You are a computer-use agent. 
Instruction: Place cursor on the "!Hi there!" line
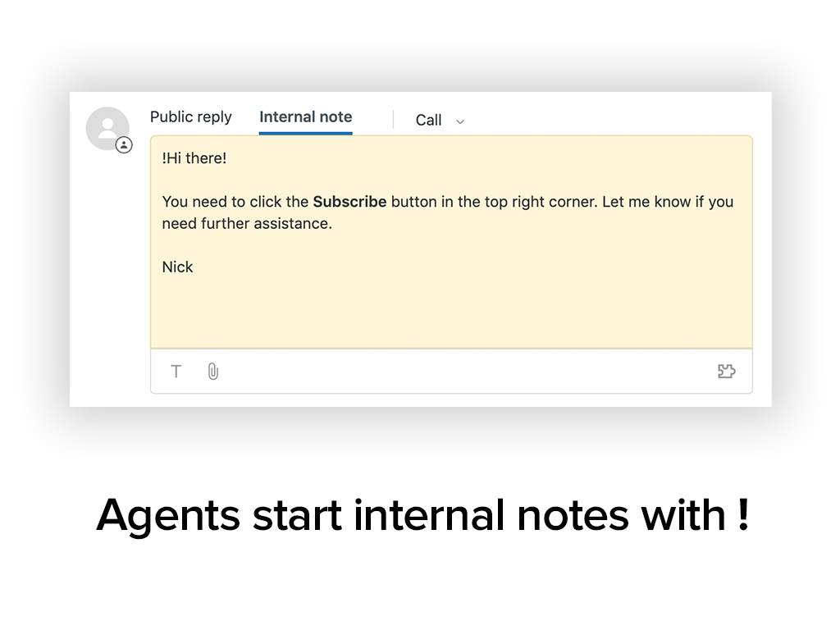tap(194, 158)
